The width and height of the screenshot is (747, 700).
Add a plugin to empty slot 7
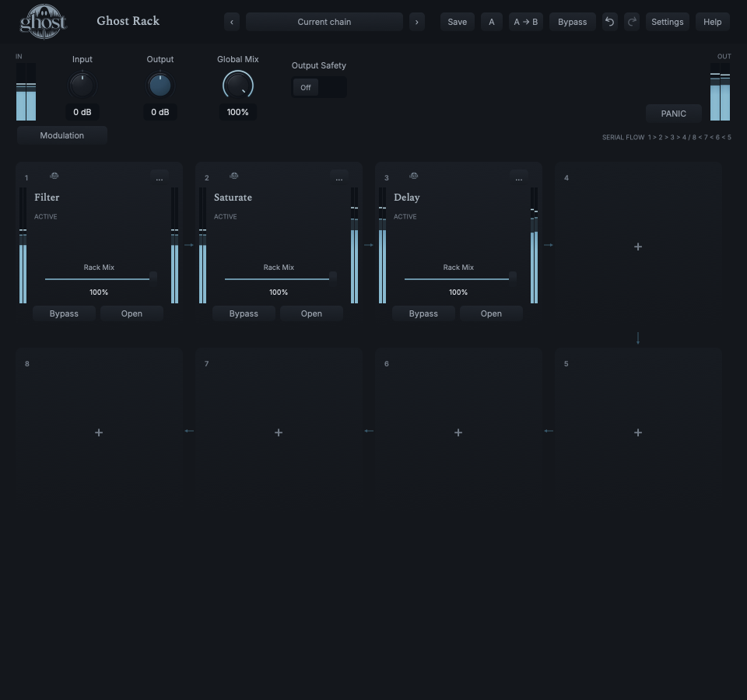(279, 432)
